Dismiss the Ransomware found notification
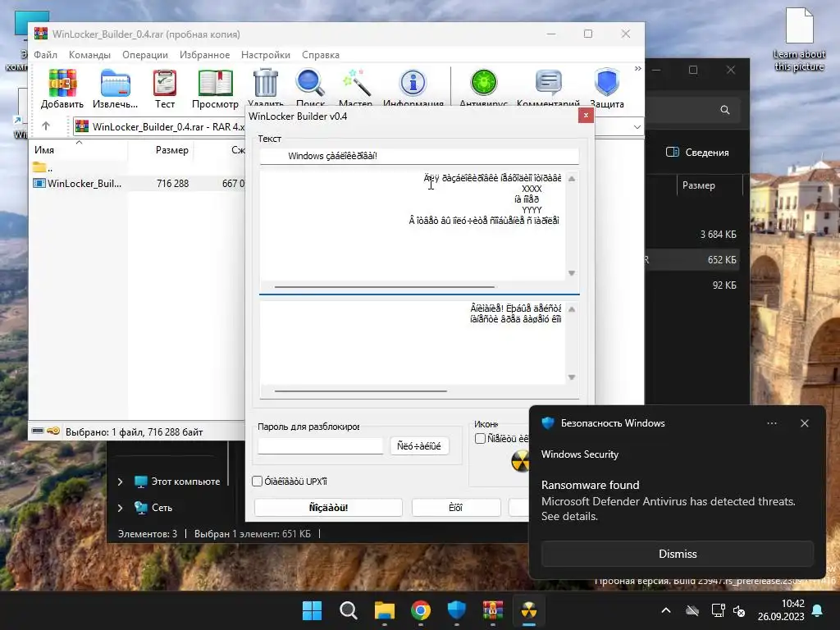840x630 pixels. [678, 554]
